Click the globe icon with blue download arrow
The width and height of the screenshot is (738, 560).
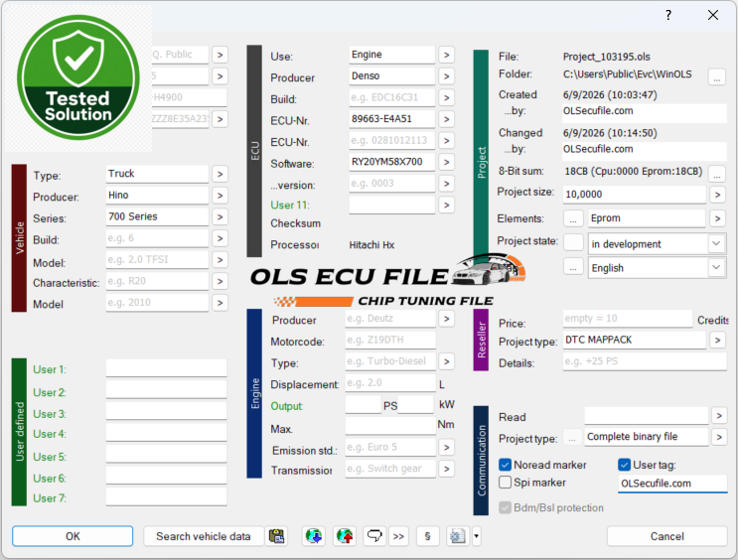(x=314, y=536)
